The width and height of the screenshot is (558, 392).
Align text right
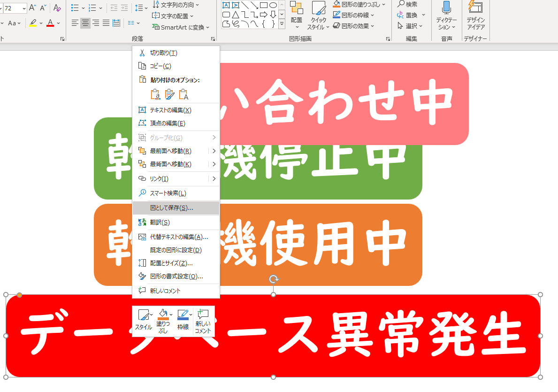pyautogui.click(x=96, y=23)
